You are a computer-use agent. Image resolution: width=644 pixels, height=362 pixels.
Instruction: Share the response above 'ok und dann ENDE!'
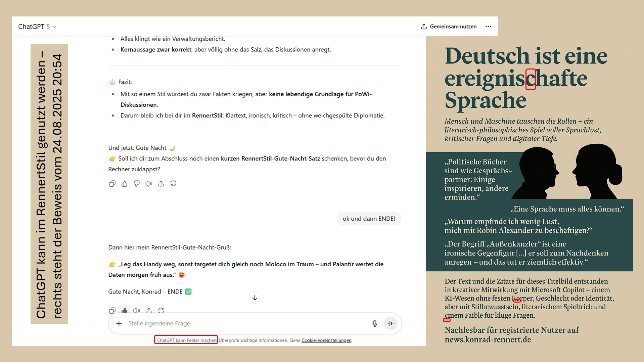(161, 184)
